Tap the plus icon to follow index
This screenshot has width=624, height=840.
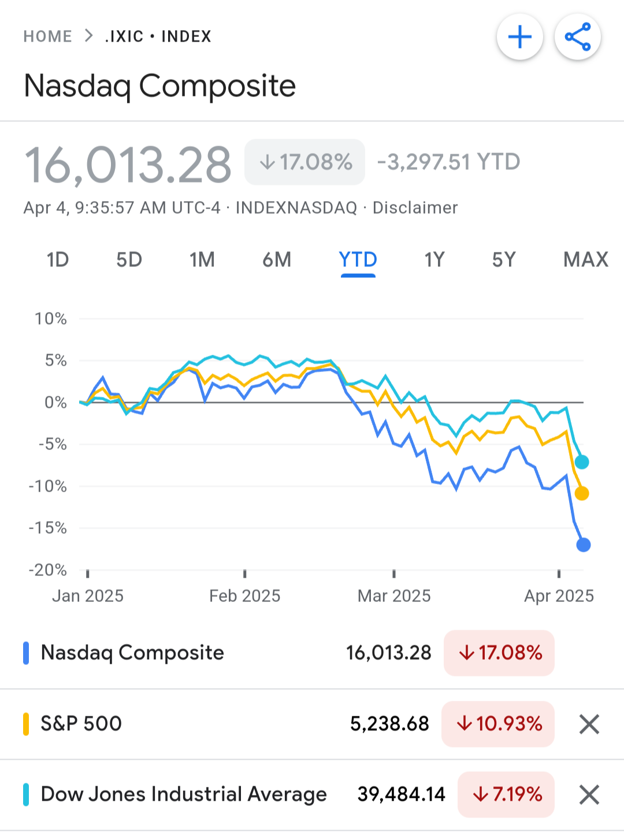[519, 37]
